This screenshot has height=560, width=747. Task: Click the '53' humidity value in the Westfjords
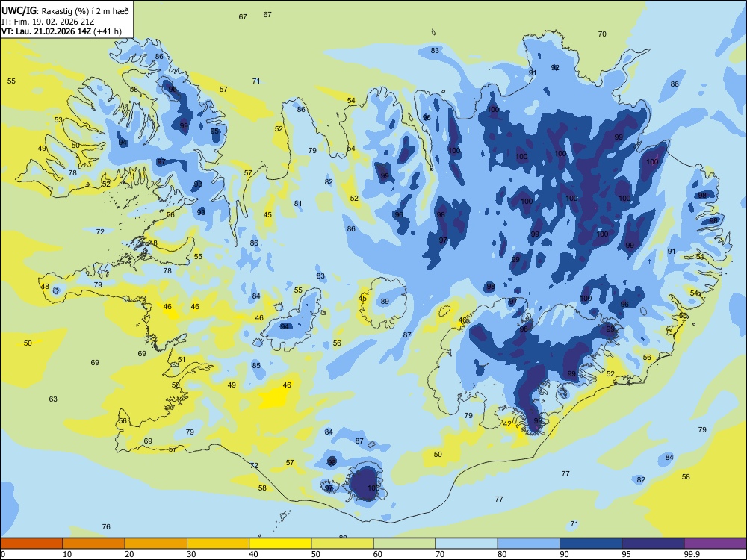(x=58, y=120)
